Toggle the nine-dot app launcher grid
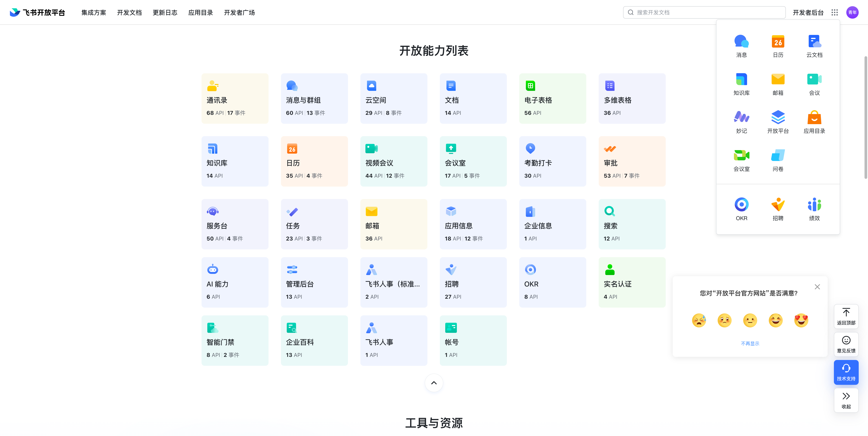Image resolution: width=868 pixels, height=436 pixels. click(834, 12)
